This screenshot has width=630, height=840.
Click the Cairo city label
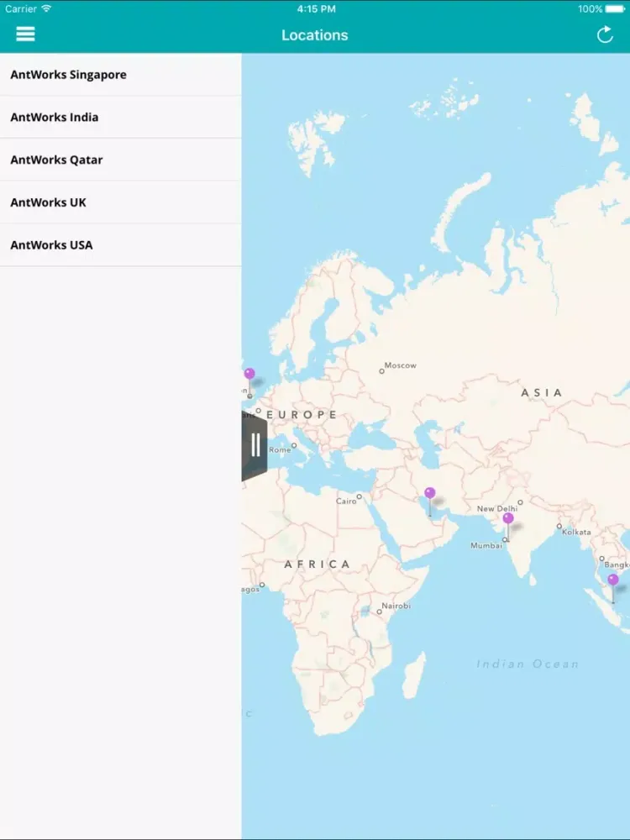345,501
